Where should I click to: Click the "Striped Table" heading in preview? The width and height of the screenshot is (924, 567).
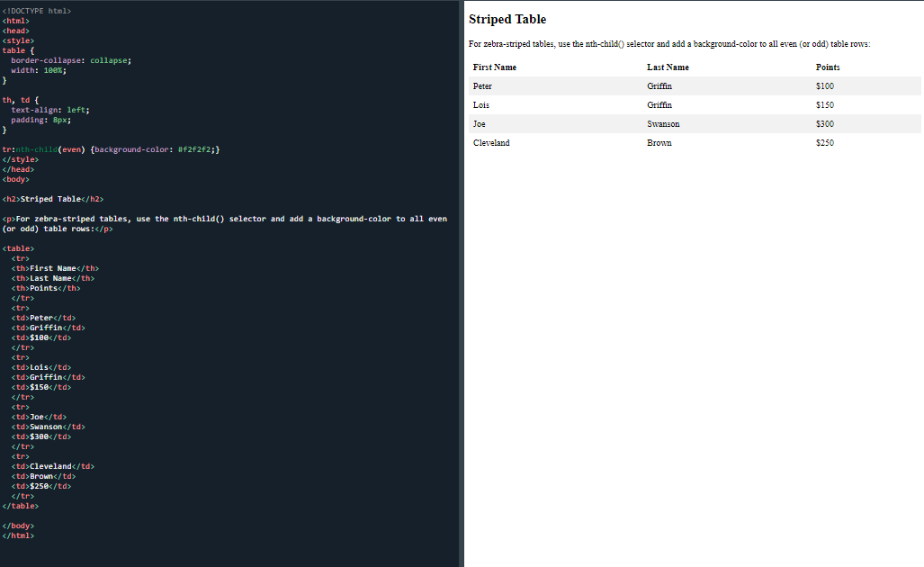pyautogui.click(x=507, y=20)
